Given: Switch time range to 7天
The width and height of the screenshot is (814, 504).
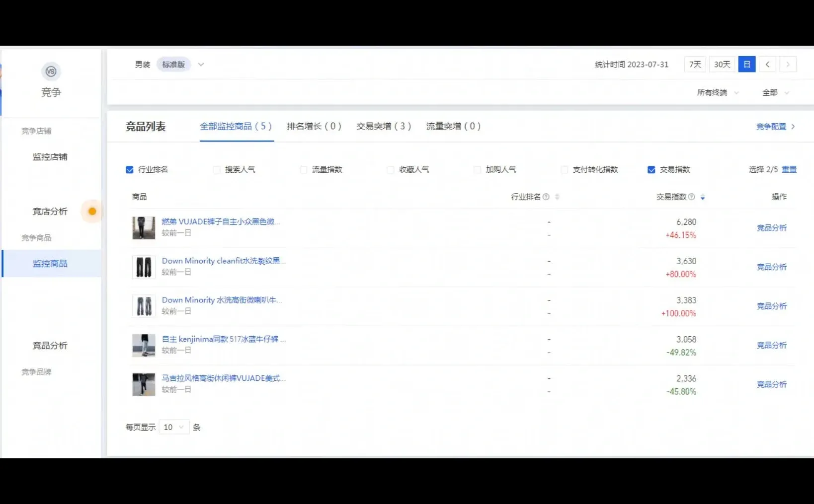Looking at the screenshot, I should click(694, 64).
